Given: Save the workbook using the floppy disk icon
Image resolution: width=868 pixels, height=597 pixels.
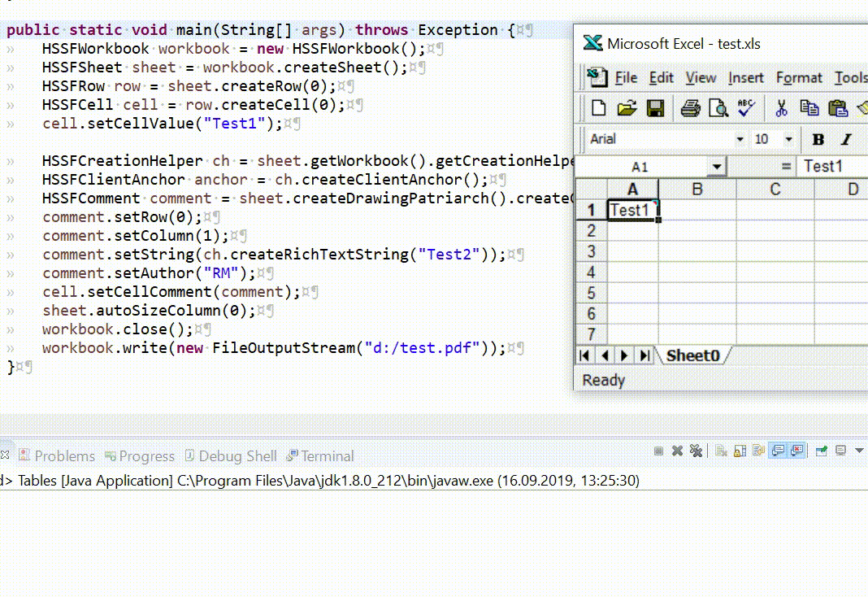Looking at the screenshot, I should click(x=656, y=107).
